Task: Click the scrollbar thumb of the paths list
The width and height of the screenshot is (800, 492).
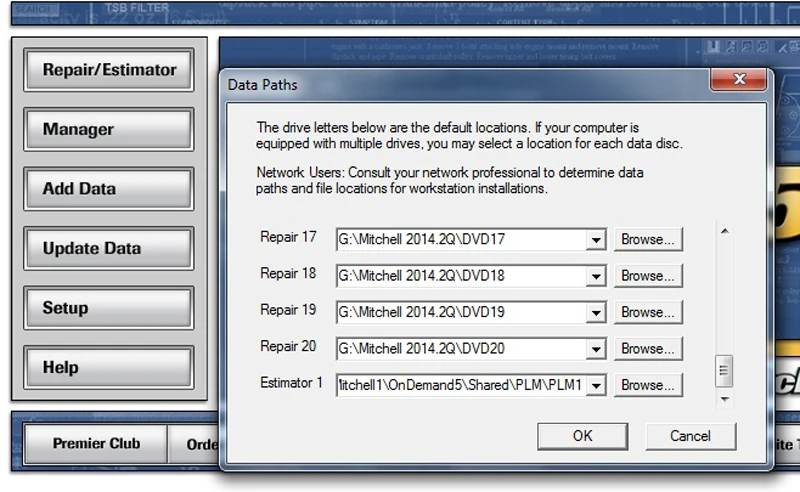Action: tap(724, 371)
